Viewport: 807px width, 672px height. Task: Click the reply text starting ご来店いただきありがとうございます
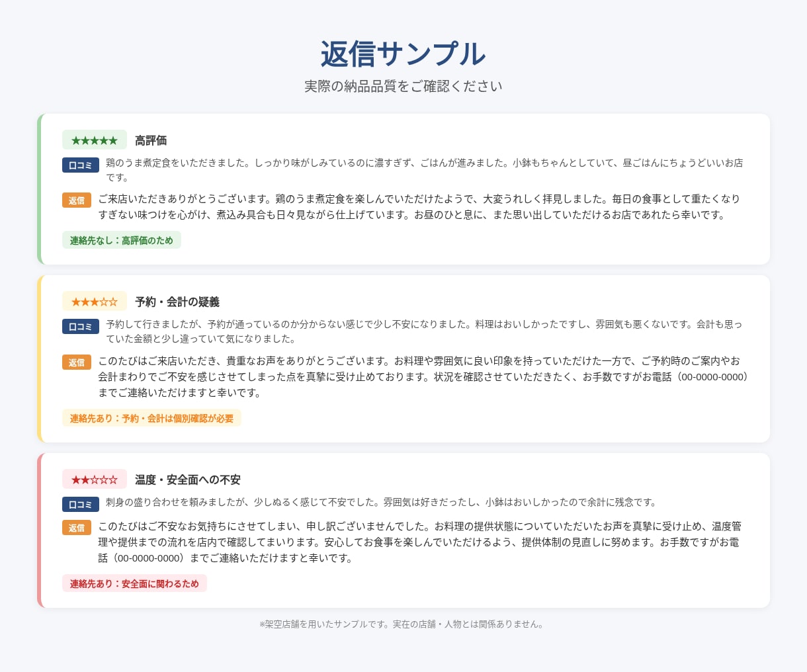click(x=419, y=207)
